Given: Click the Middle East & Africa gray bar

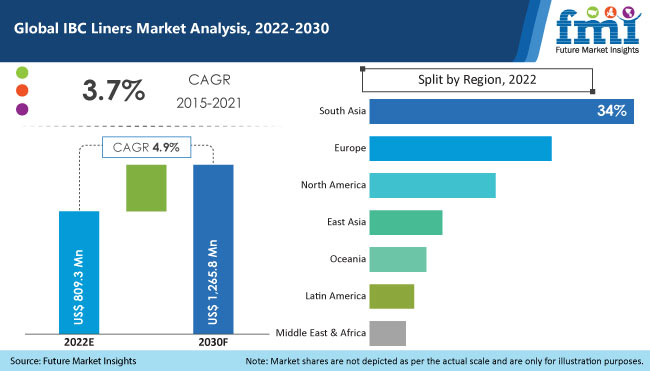Looking at the screenshot, I should 388,333.
